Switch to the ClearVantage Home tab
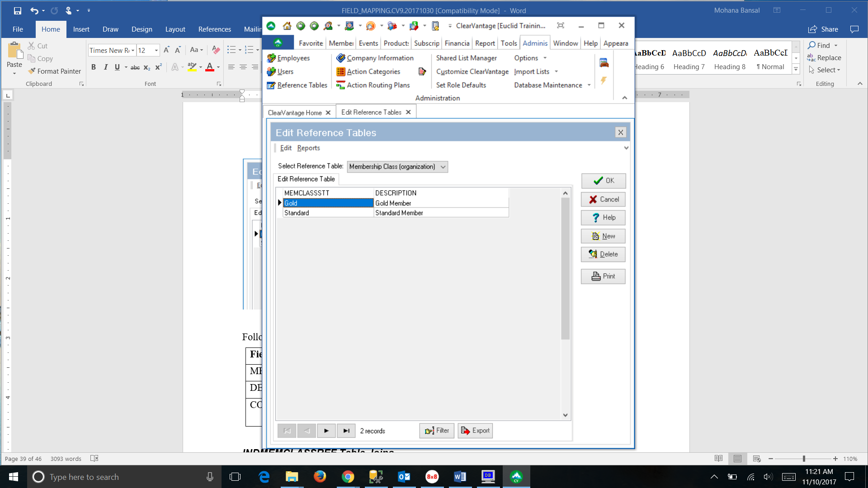Image resolution: width=868 pixels, height=488 pixels. 295,113
